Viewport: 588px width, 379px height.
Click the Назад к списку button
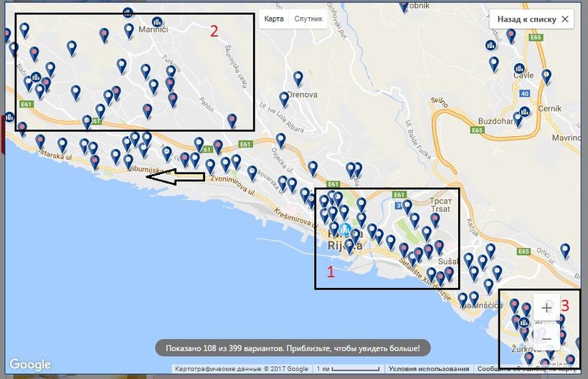pyautogui.click(x=526, y=19)
